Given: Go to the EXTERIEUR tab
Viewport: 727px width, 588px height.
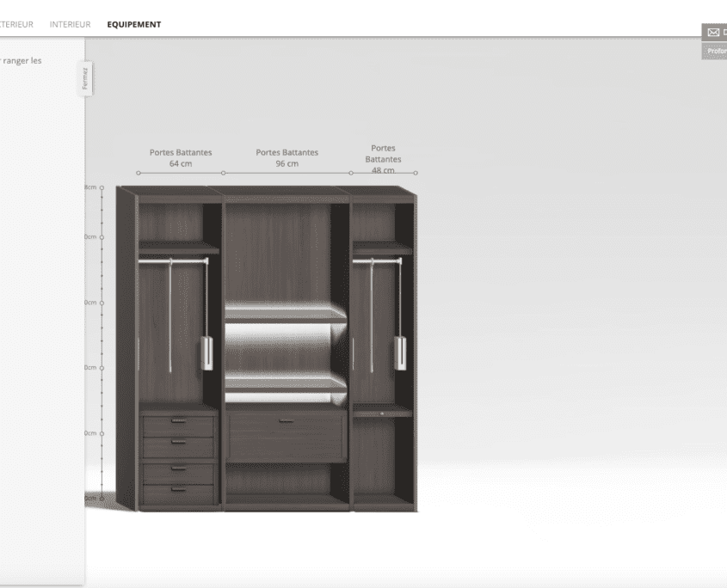Looking at the screenshot, I should pyautogui.click(x=16, y=24).
